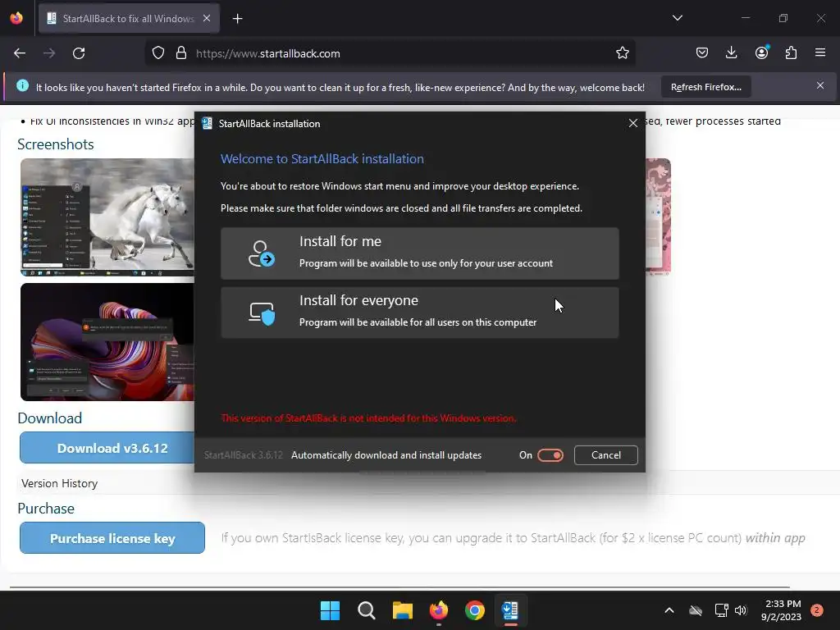Go forward in Firefox
840x630 pixels.
coord(49,53)
